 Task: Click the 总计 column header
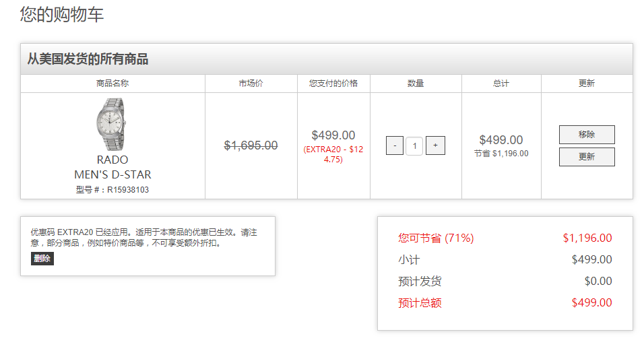click(501, 84)
